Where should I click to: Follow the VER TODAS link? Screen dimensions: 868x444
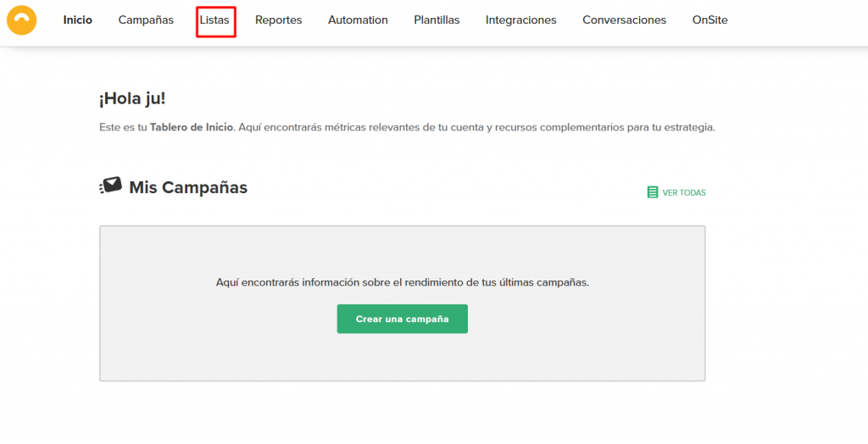click(x=684, y=192)
